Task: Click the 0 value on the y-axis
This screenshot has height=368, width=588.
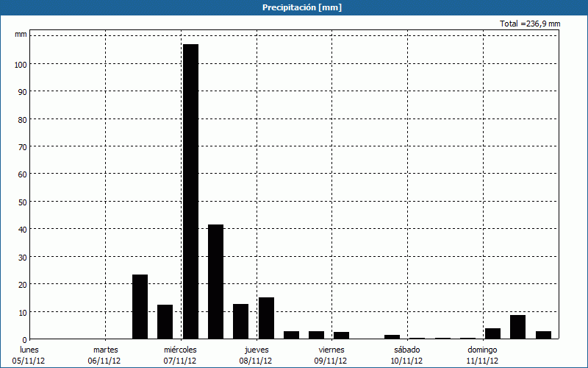Action: pyautogui.click(x=24, y=339)
